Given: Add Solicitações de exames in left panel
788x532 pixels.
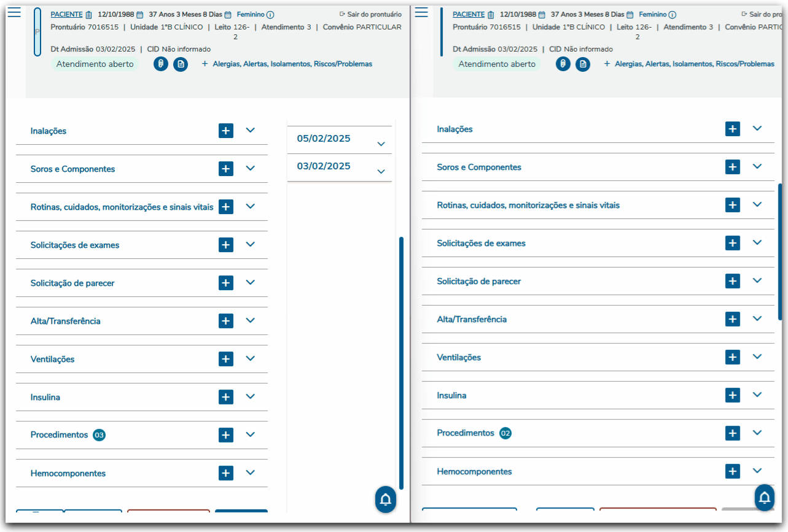Looking at the screenshot, I should (226, 245).
